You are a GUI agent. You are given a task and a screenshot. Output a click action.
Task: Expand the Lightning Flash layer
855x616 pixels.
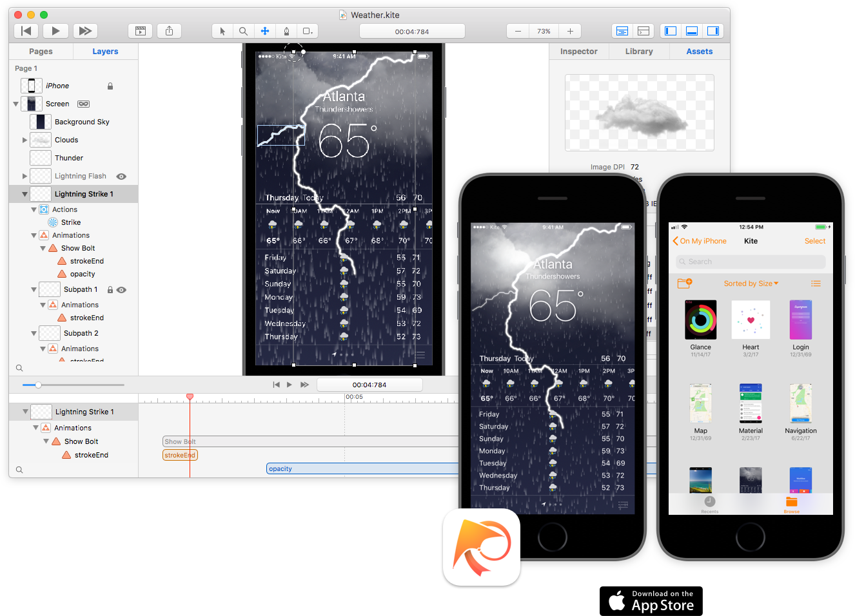pyautogui.click(x=25, y=176)
